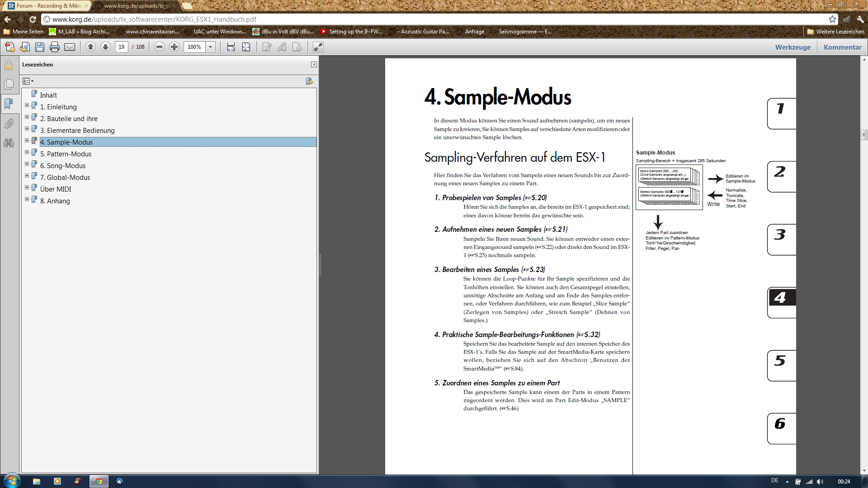This screenshot has width=868, height=488.
Task: Open Setting up the IF-FW bookmark
Action: tap(351, 32)
